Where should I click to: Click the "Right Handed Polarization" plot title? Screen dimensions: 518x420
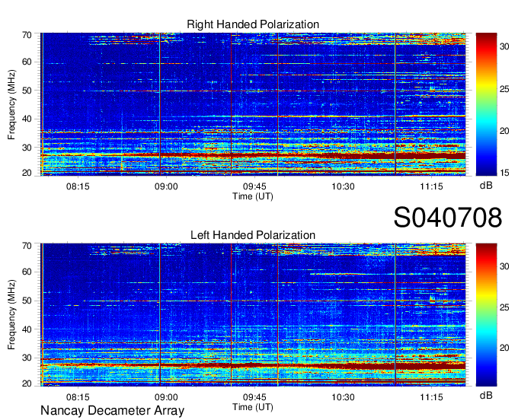(x=253, y=24)
